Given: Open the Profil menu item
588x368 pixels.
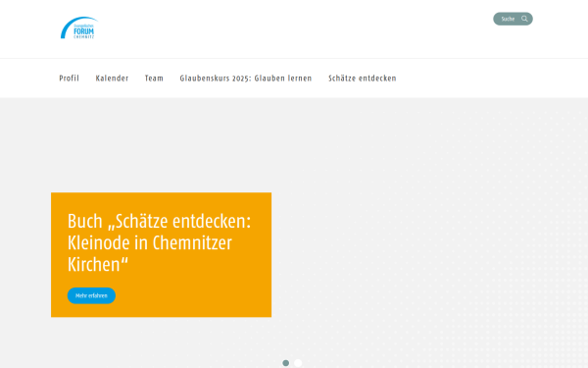Looking at the screenshot, I should 69,79.
